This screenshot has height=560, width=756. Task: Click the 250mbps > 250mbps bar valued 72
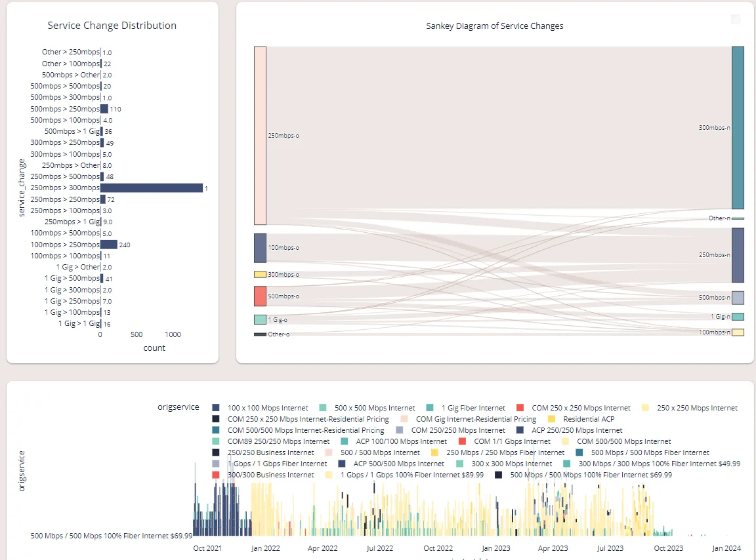pyautogui.click(x=102, y=199)
